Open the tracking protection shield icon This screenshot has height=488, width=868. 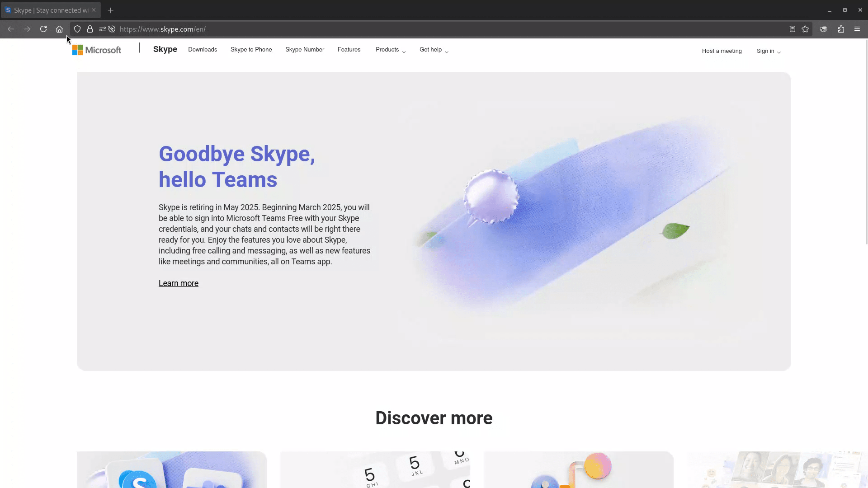[x=77, y=29]
